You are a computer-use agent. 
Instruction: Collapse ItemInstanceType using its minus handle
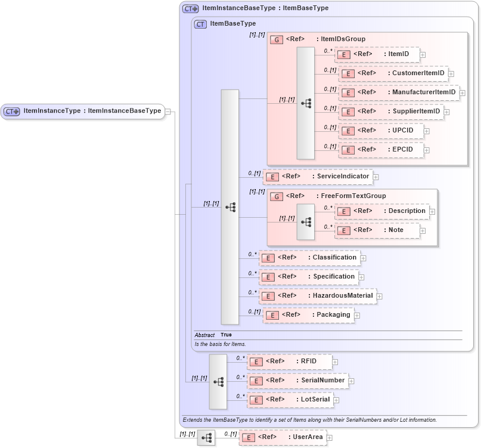(x=169, y=111)
